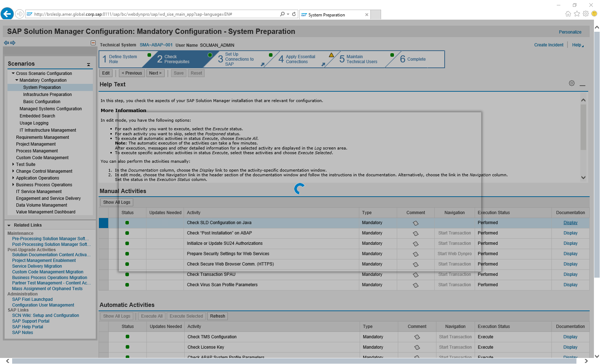This screenshot has height=364, width=600.
Task: Click the horizontal scrollbar at the page bottom
Action: point(294,361)
